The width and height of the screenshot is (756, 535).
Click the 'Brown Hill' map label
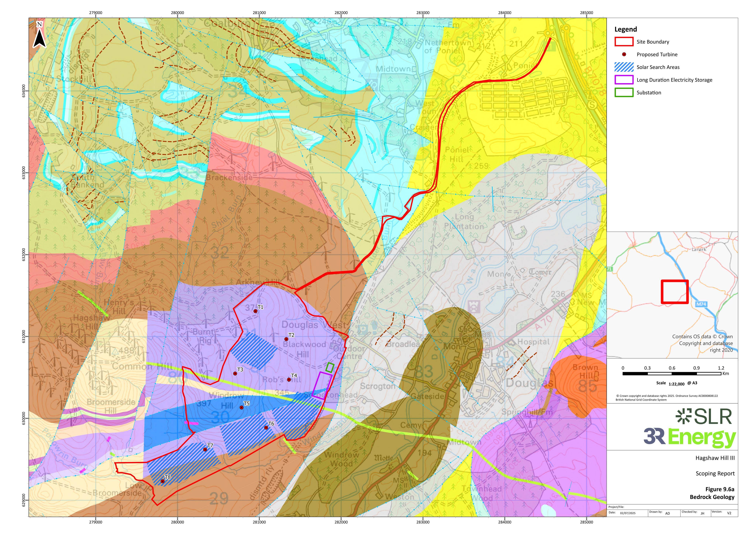point(585,372)
